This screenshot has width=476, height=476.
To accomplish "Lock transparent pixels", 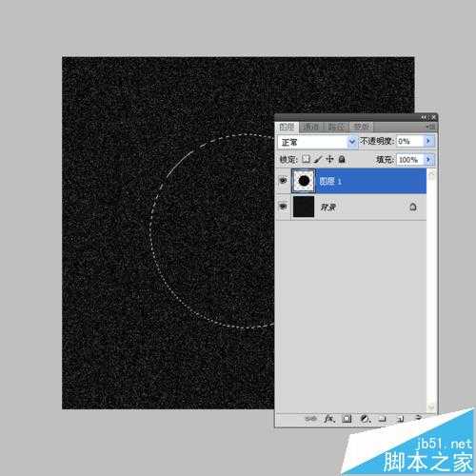I will 306,159.
